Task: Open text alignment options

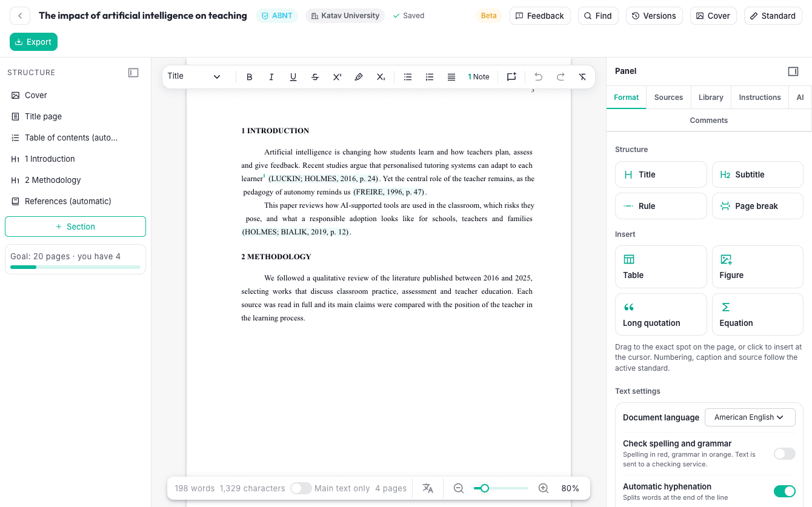Action: [451, 77]
